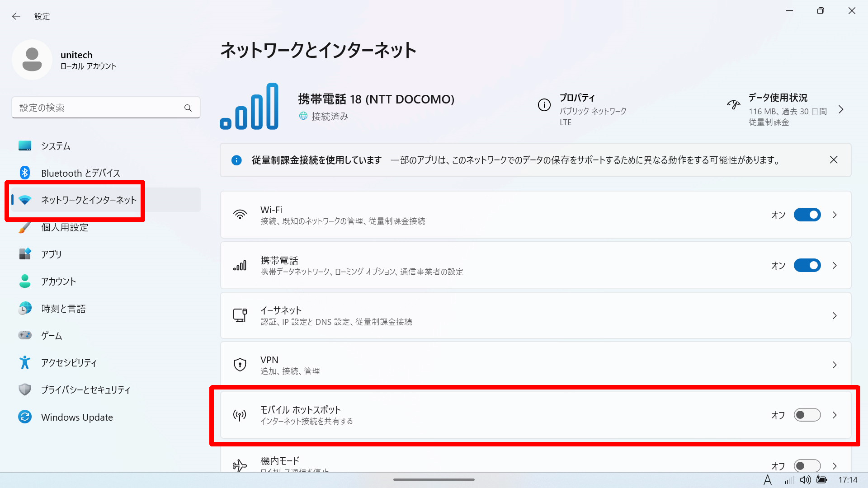Click the search magnifier icon
868x488 pixels.
point(188,108)
